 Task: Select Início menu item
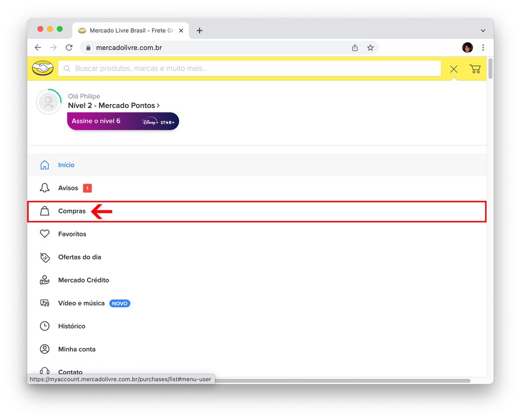click(x=257, y=164)
